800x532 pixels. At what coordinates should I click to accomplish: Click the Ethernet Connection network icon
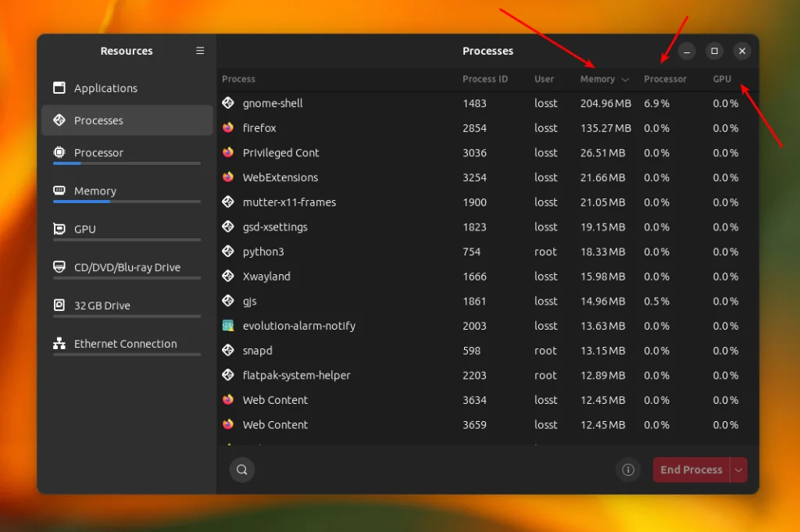click(59, 343)
